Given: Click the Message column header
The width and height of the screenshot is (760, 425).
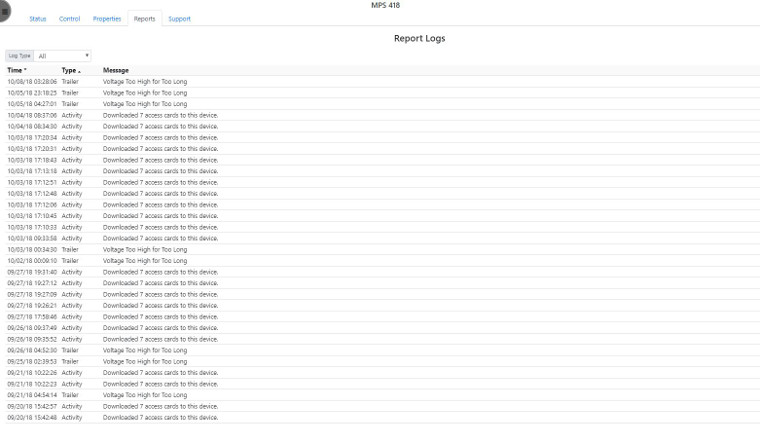Looking at the screenshot, I should [115, 70].
